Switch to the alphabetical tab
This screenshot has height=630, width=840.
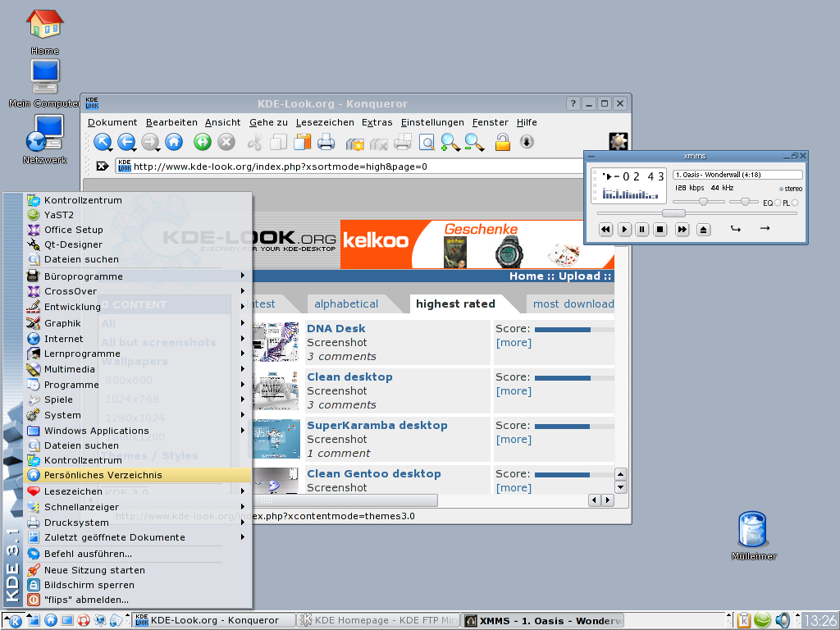pos(346,304)
